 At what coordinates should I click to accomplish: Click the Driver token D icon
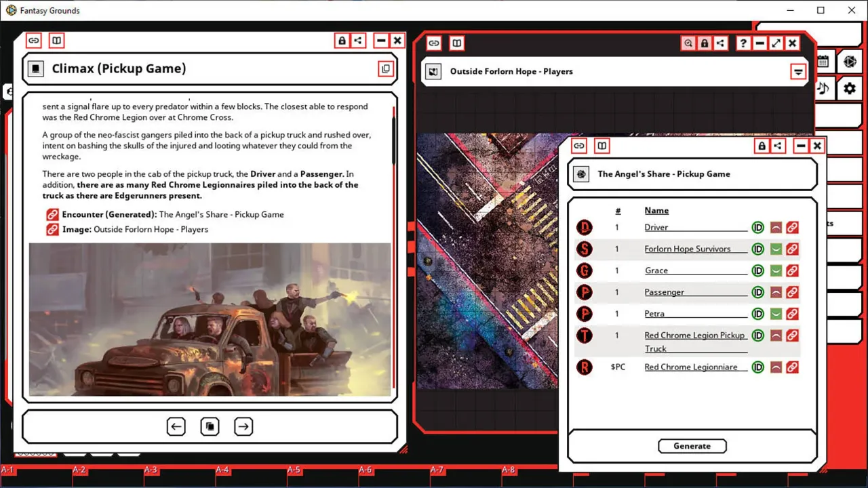pos(584,228)
